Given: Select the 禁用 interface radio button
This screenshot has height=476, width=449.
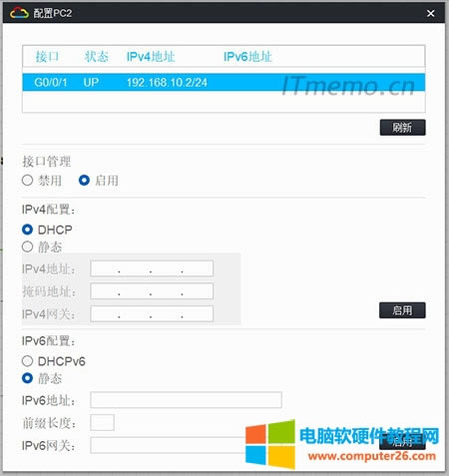Looking at the screenshot, I should click(27, 181).
